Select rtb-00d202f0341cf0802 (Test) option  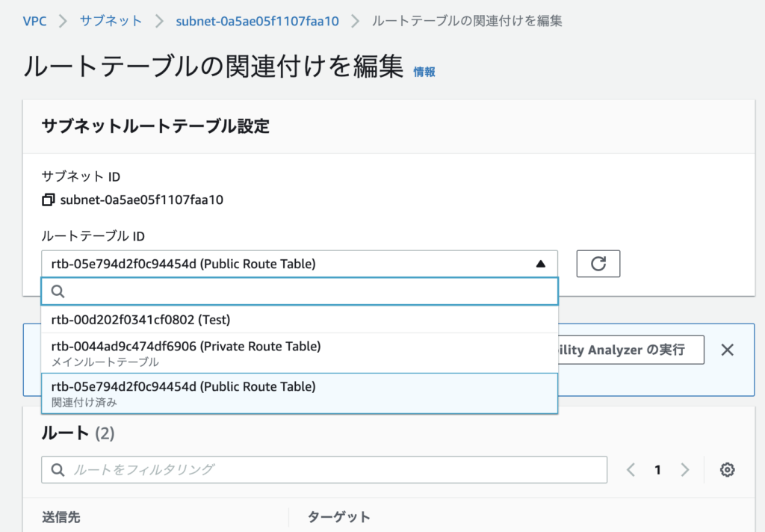point(300,320)
